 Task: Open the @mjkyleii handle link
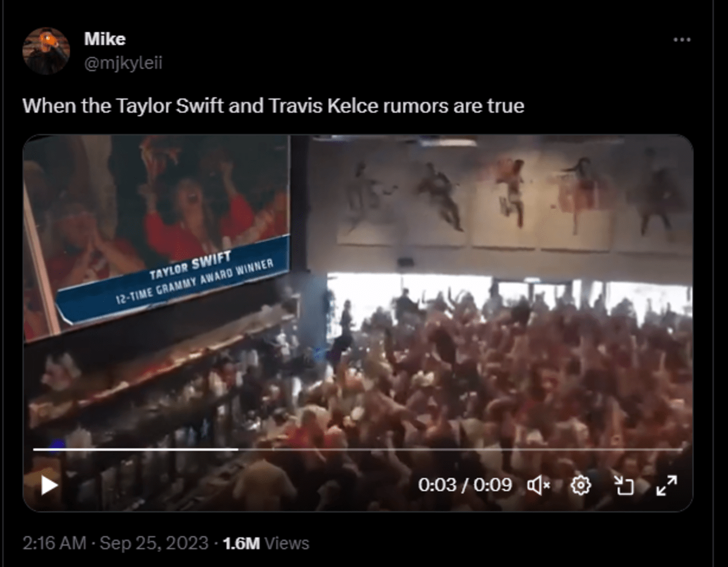[x=123, y=63]
